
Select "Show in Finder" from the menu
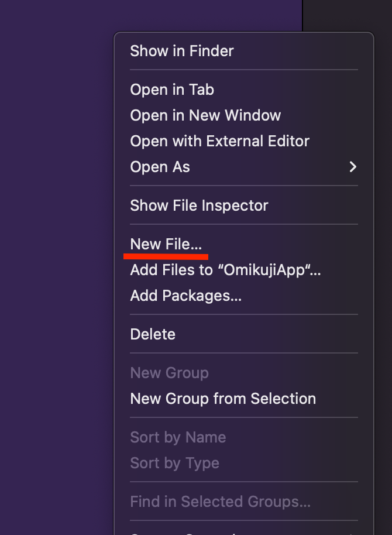tap(181, 51)
